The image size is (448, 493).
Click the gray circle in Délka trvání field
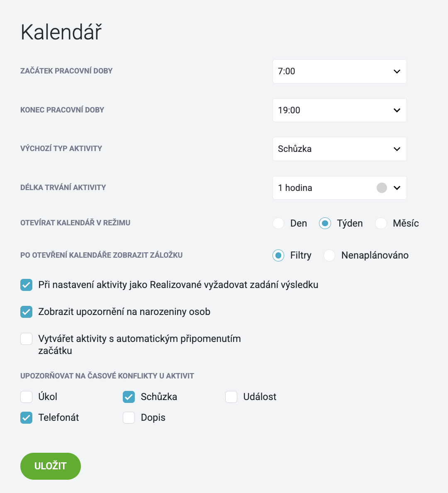(382, 188)
